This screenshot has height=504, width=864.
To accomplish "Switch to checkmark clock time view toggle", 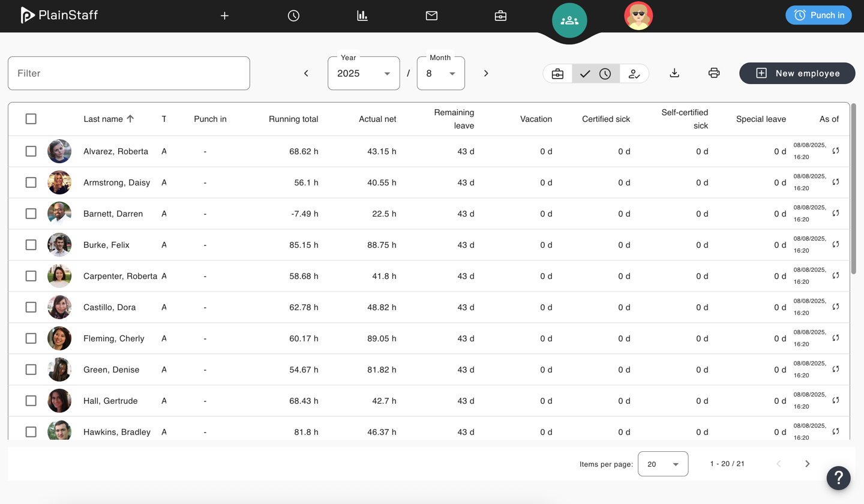I will 596,74.
